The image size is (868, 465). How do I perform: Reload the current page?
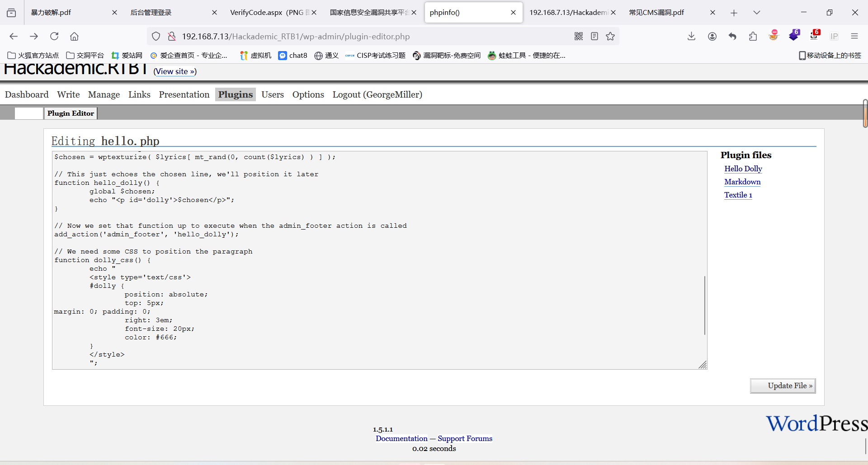[54, 36]
